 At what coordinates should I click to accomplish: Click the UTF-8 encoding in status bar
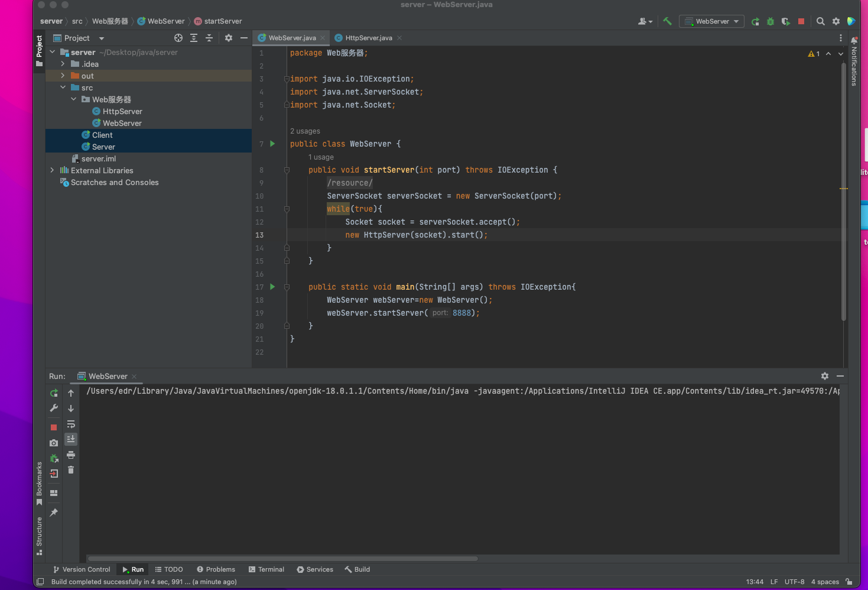point(794,582)
